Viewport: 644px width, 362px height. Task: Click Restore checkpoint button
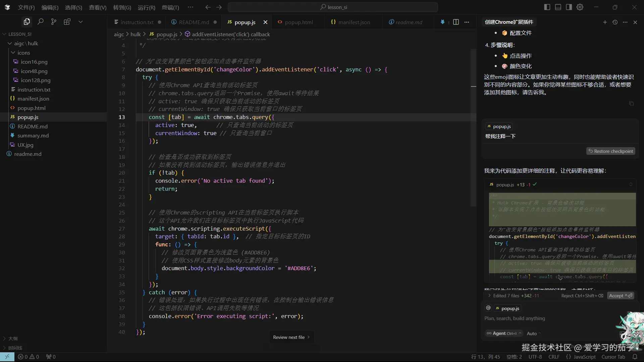pyautogui.click(x=610, y=151)
